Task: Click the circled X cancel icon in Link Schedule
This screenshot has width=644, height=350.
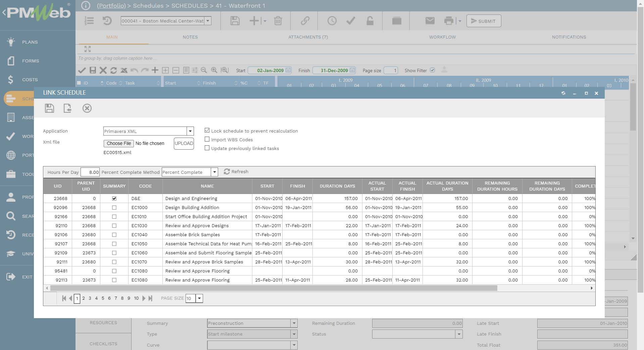Action: [x=87, y=108]
